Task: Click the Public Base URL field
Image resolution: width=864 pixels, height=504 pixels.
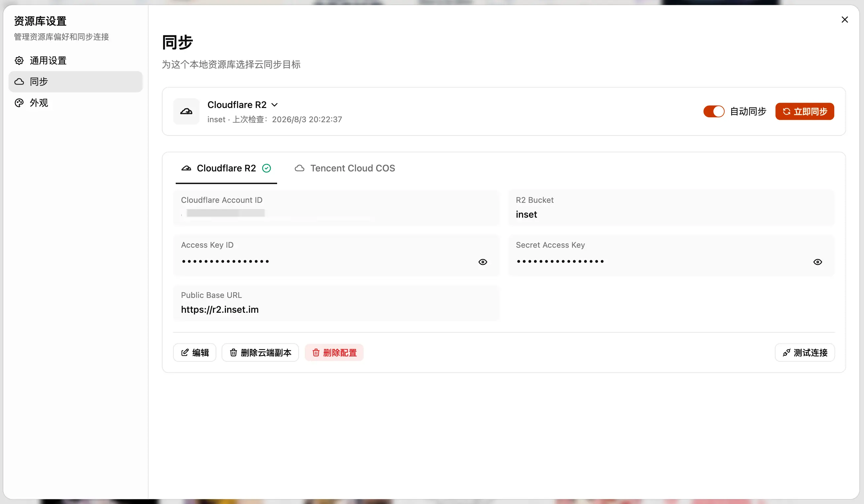Action: coord(336,303)
